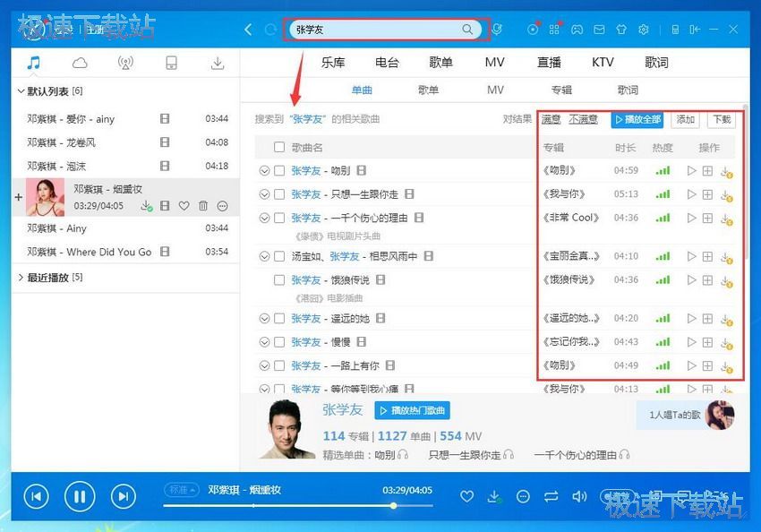Click the playback progress bar
761x532 pixels.
click(298, 506)
